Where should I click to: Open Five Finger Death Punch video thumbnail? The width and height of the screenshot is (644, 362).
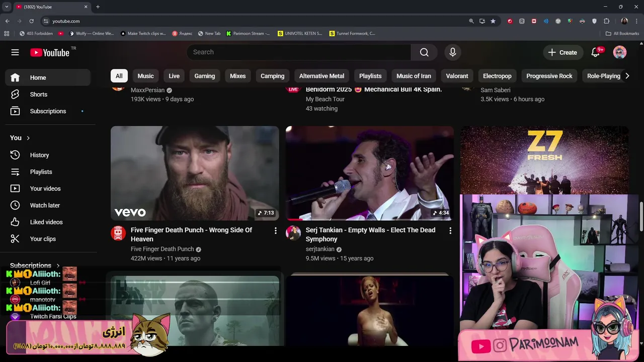(195, 173)
